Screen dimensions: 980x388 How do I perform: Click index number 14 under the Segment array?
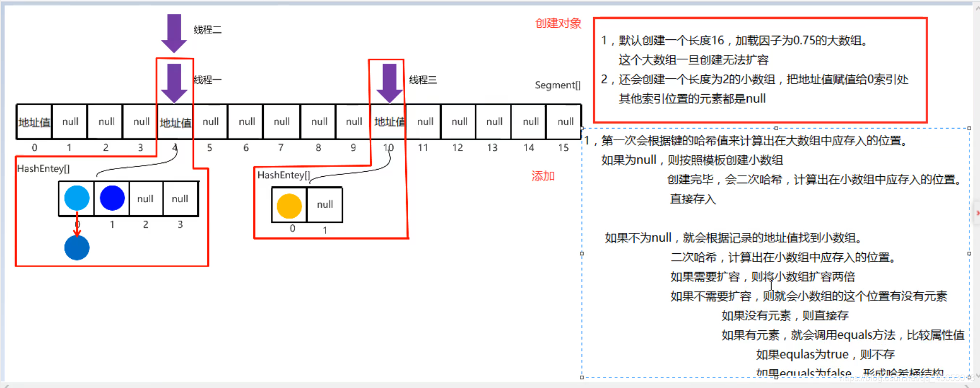coord(529,148)
